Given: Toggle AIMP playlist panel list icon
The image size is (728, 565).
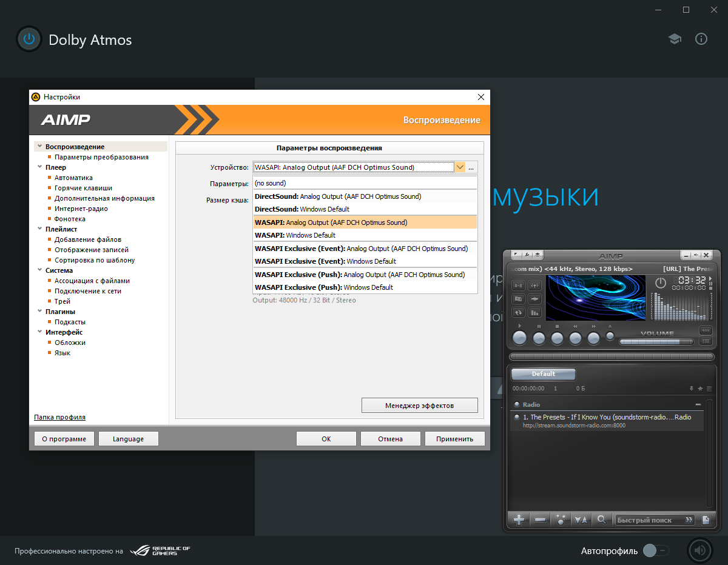Looking at the screenshot, I should point(706,341).
